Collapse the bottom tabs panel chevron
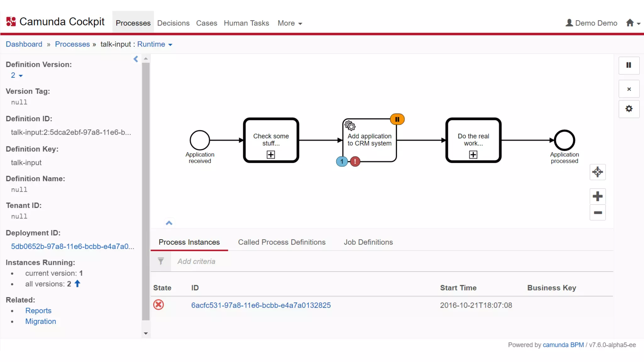Image resolution: width=644 pixels, height=362 pixels. click(169, 223)
